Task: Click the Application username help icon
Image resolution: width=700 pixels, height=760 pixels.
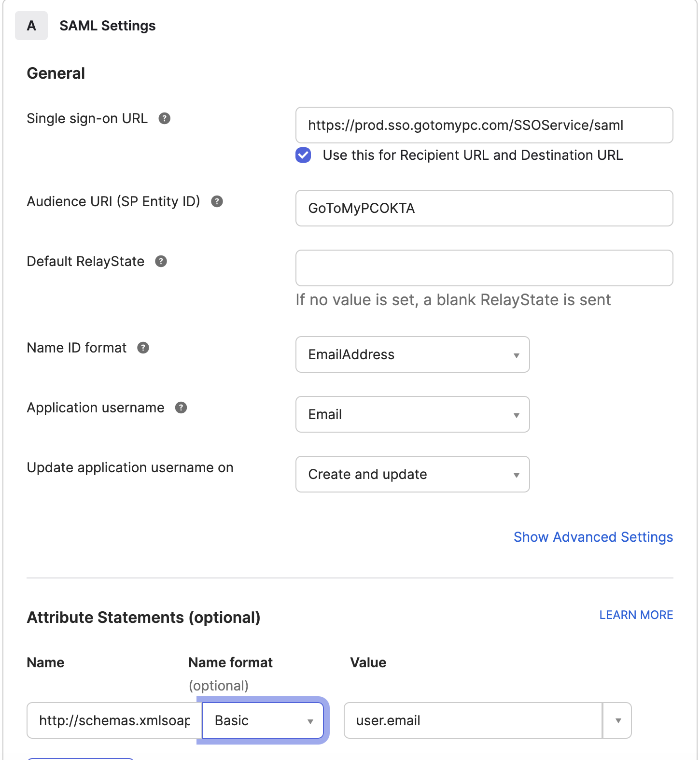Action: (x=181, y=408)
